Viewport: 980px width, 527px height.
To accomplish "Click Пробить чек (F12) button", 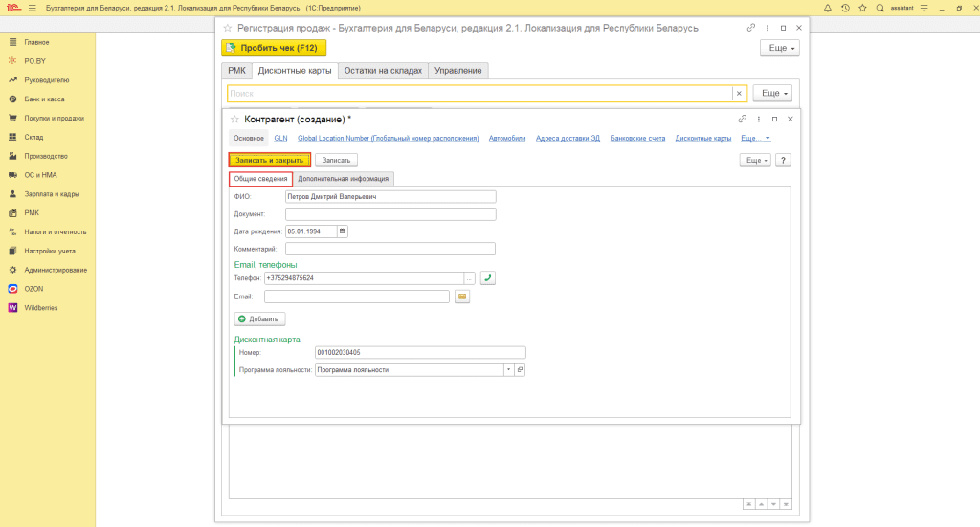I will click(x=274, y=48).
